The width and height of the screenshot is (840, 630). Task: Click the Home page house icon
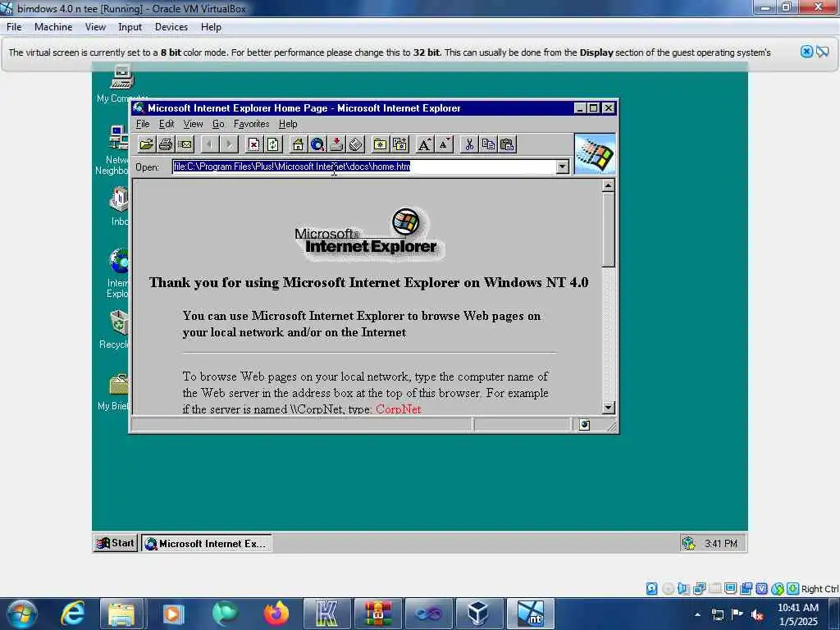[x=298, y=144]
